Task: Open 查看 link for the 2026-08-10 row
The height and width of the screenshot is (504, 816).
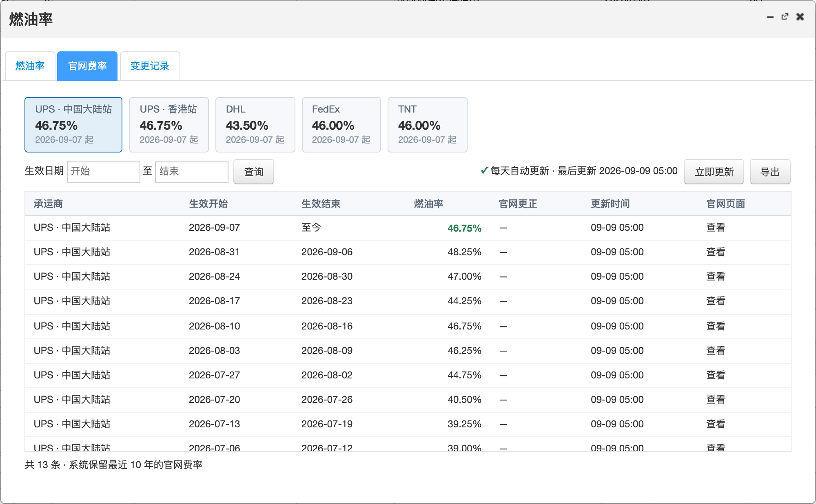Action: click(716, 326)
